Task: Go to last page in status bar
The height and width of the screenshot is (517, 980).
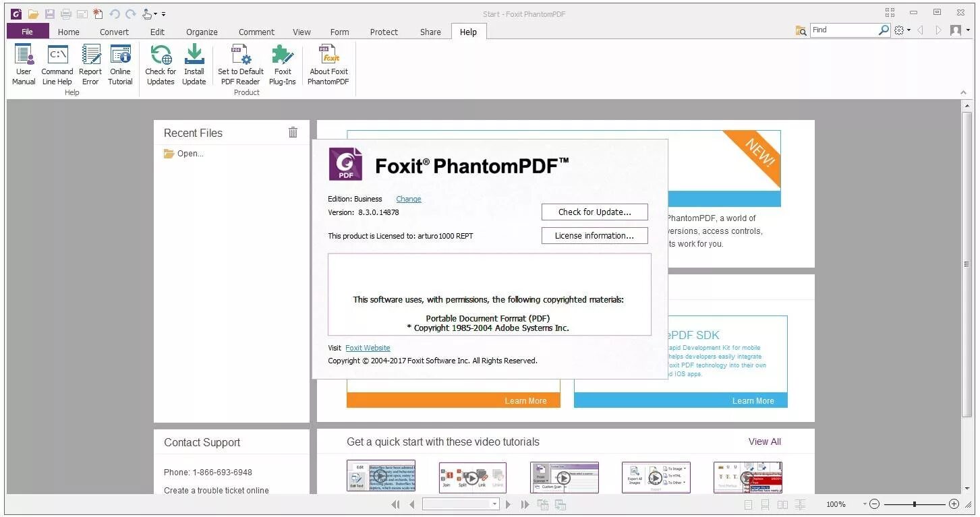Action: [526, 504]
